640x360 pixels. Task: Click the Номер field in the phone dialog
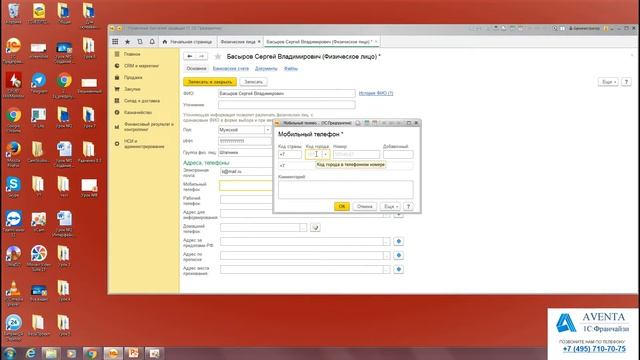coord(356,154)
